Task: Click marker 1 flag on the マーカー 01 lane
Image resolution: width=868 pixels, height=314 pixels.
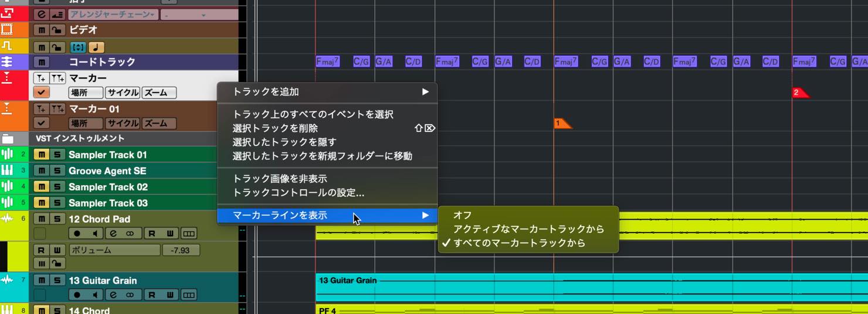Action: pos(562,123)
